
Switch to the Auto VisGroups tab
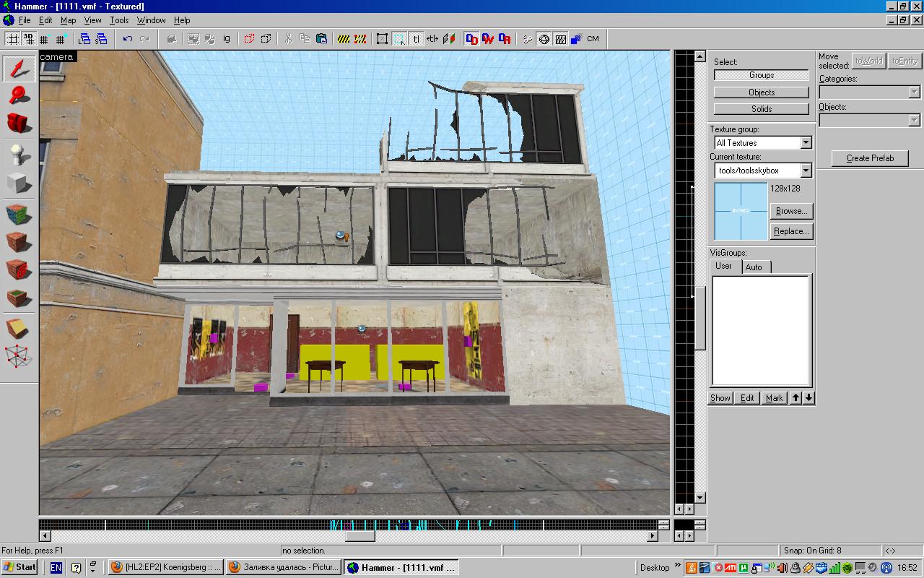pos(754,267)
